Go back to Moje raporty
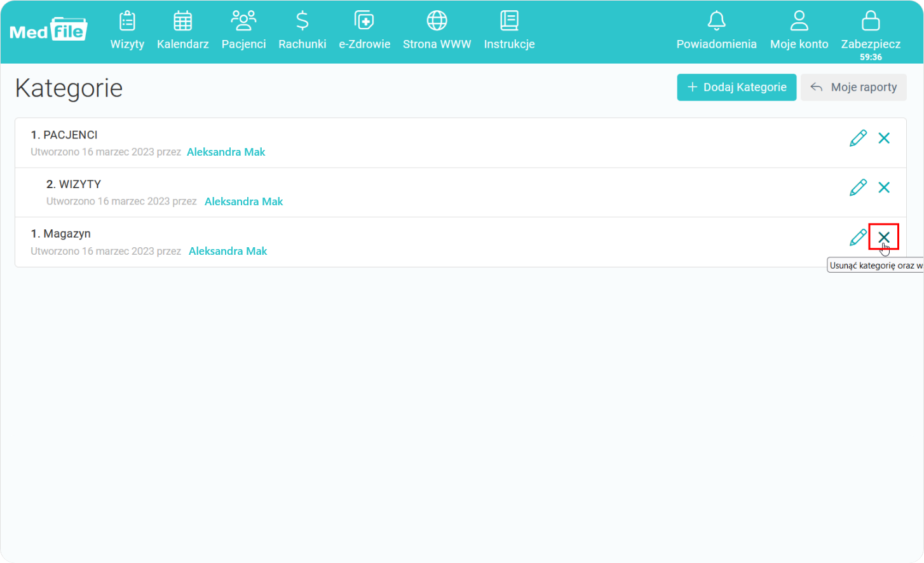The height and width of the screenshot is (563, 924). coord(853,87)
